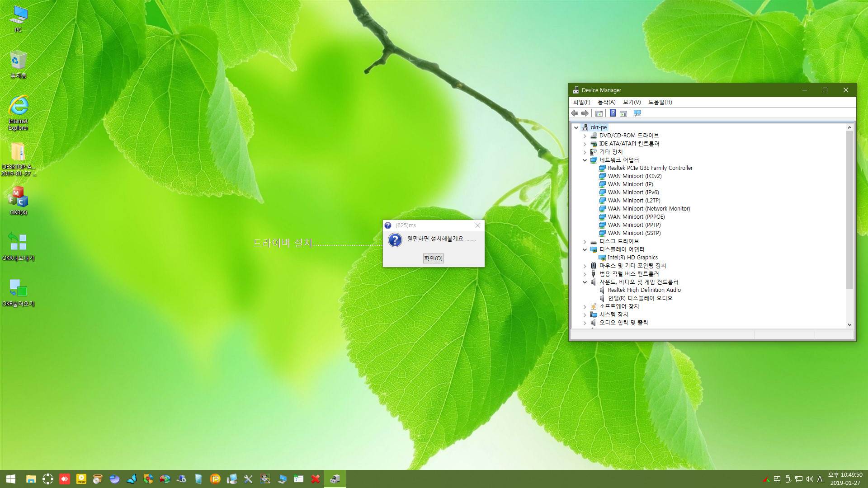
Task: Open File Explorer from the taskbar
Action: point(31,479)
